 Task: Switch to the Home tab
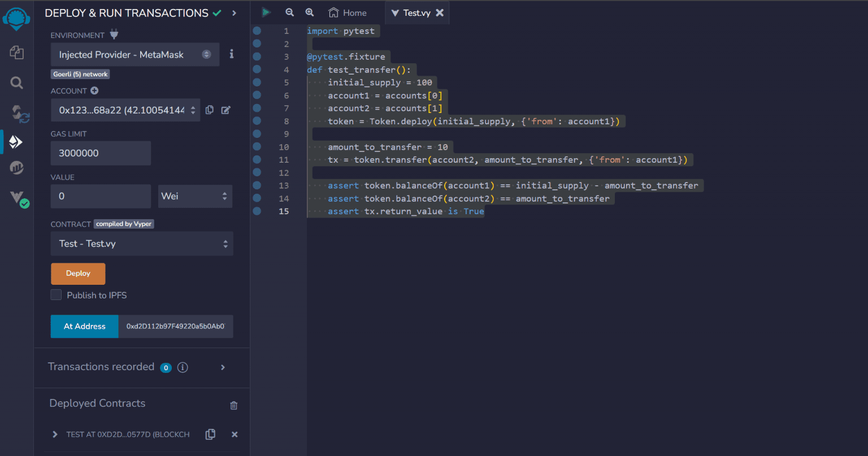pyautogui.click(x=348, y=12)
